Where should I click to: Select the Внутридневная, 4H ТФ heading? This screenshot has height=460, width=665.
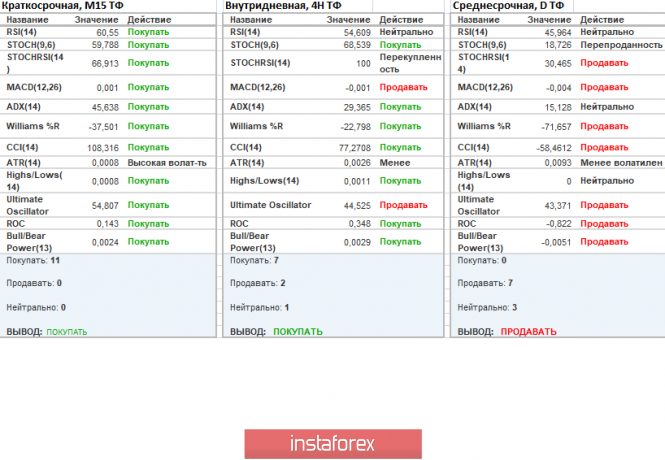coord(283,6)
